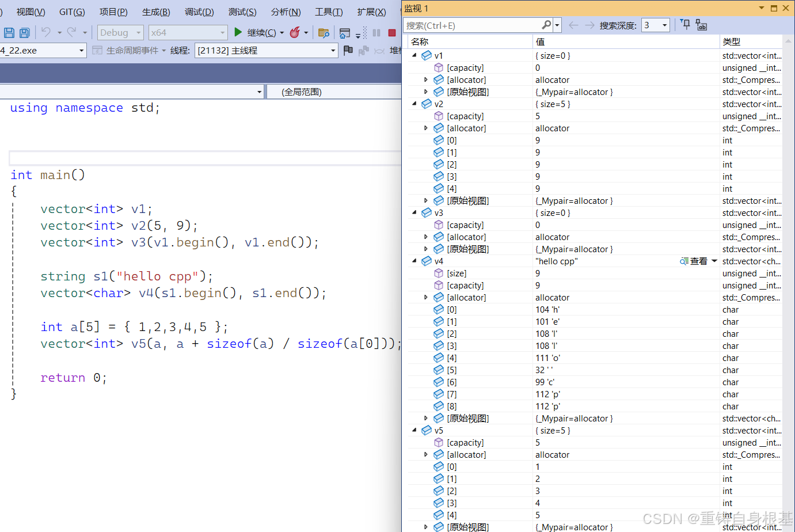The height and width of the screenshot is (532, 795).
Task: Collapse the v5 variable node
Action: coord(414,430)
